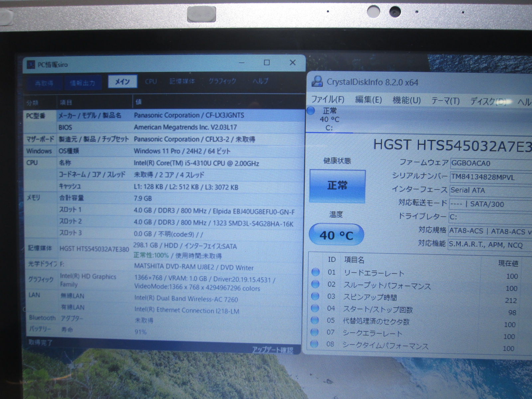532x399 pixels.
Task: Click the PC情報siro app icon in title bar
Action: tap(31, 64)
